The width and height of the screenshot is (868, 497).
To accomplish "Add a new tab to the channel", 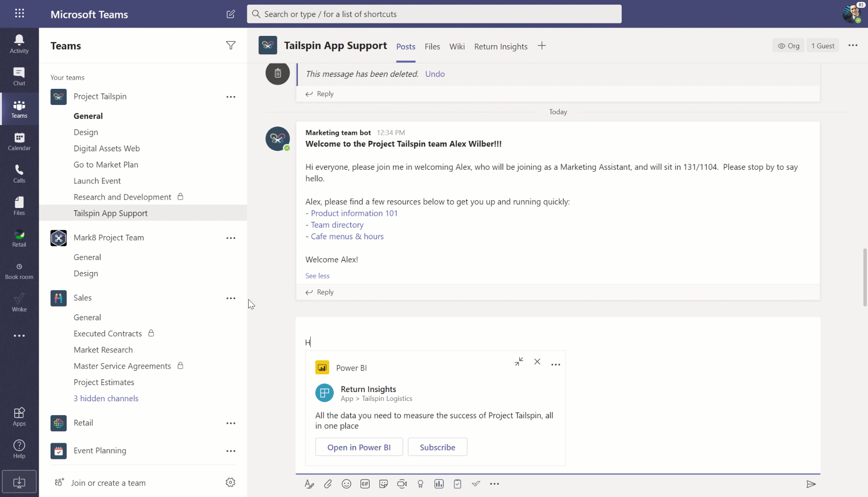I will pos(542,46).
